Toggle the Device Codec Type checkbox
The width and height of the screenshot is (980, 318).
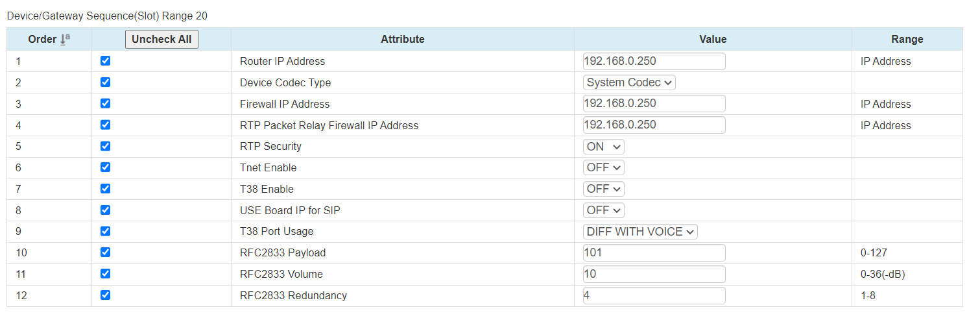(x=106, y=82)
